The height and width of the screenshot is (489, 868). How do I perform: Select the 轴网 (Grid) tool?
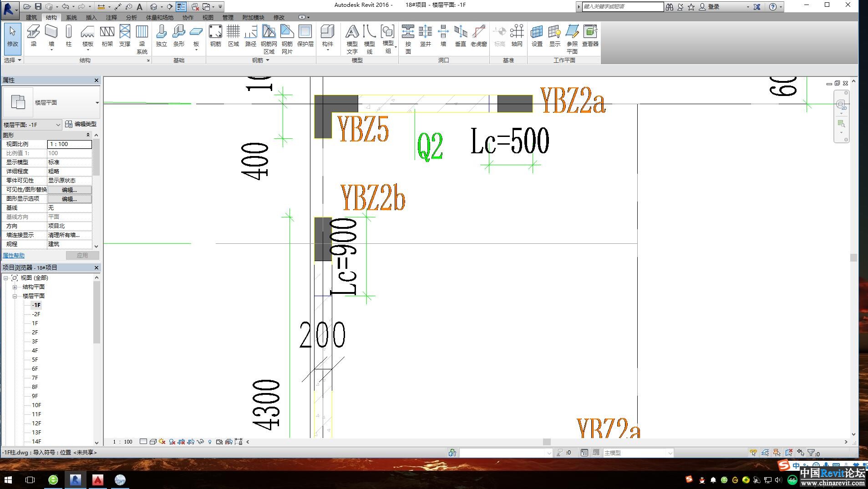(x=517, y=36)
